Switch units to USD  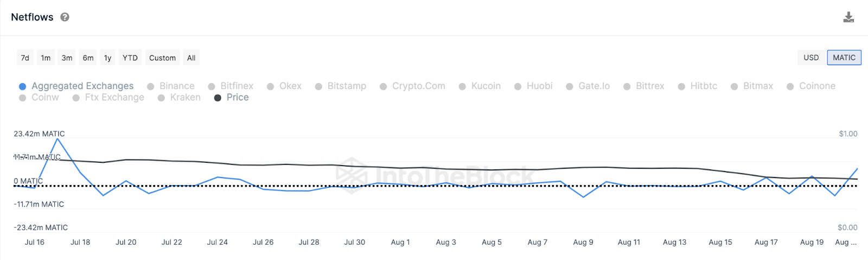(811, 58)
